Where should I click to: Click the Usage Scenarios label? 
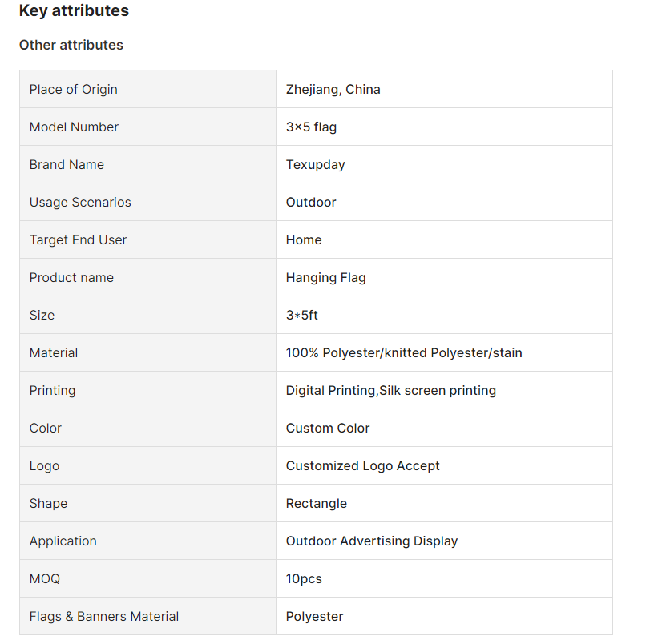pos(80,202)
